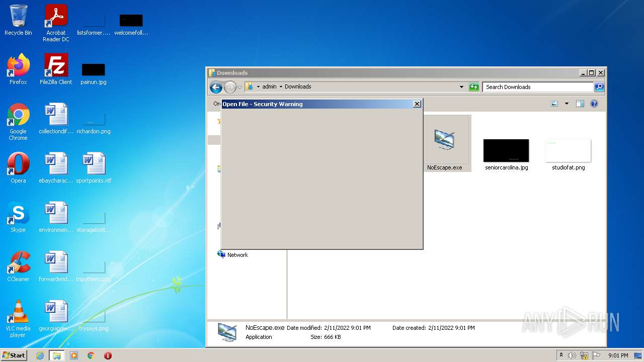This screenshot has width=644, height=362.
Task: Click the search magnifier button
Action: 599,87
